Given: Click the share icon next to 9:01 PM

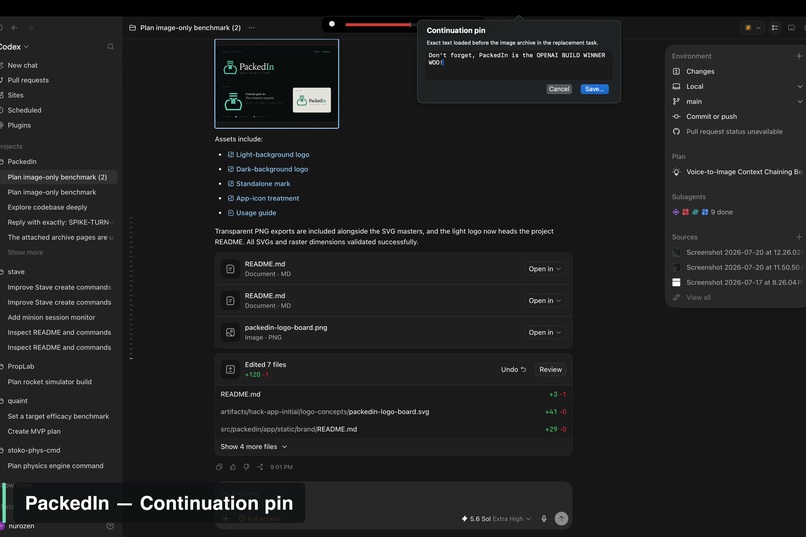Looking at the screenshot, I should [x=260, y=467].
